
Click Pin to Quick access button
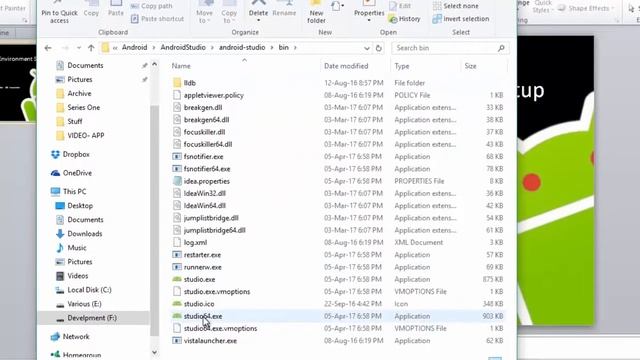[x=59, y=12]
